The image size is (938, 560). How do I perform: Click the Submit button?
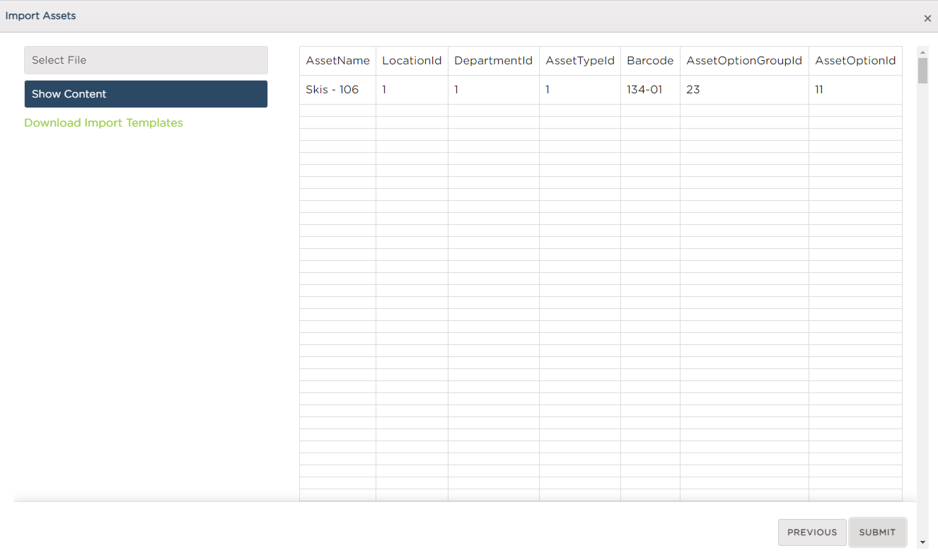click(x=877, y=532)
